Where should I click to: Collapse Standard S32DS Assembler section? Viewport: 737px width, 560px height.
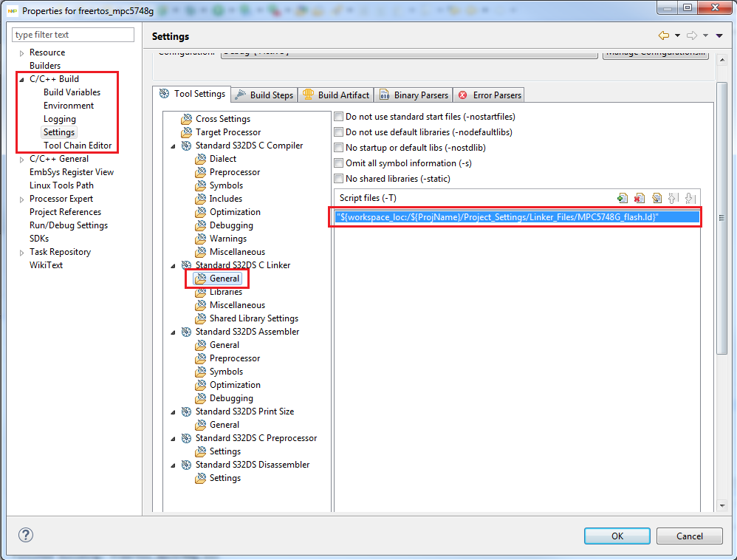[x=173, y=332]
